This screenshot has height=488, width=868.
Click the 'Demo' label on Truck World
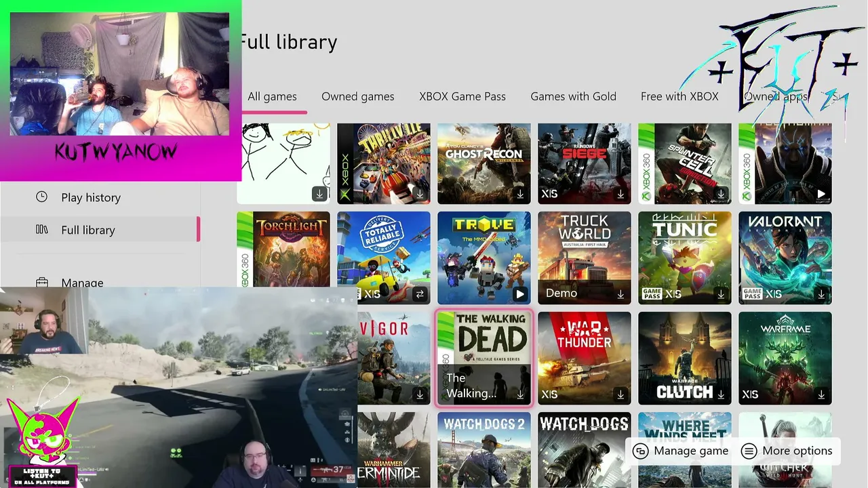[561, 293]
